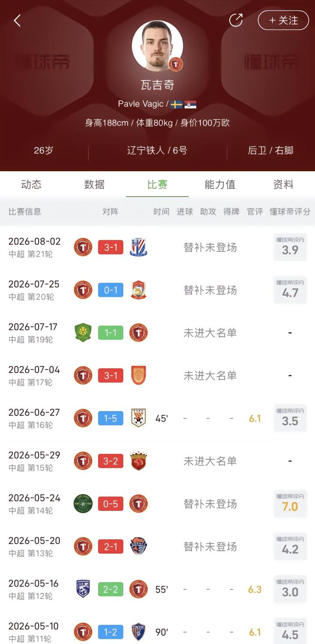
Task: Select the green home crest on 2026-07-17
Action: click(83, 333)
